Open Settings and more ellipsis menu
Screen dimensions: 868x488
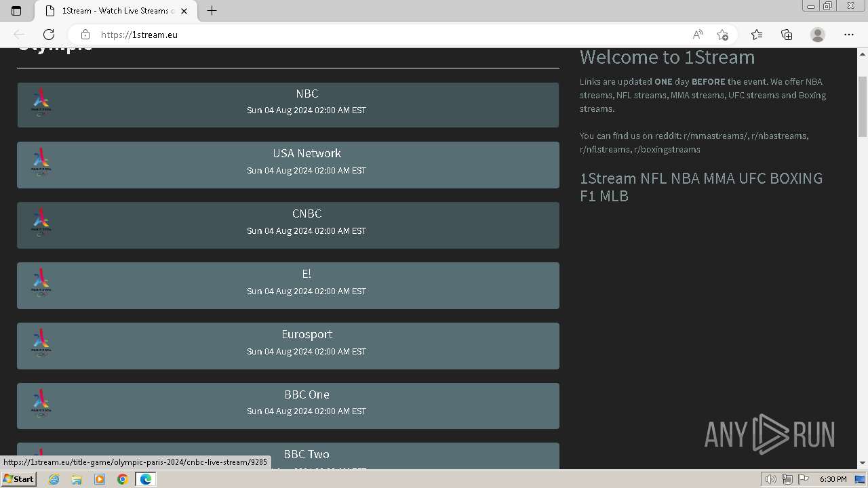849,35
